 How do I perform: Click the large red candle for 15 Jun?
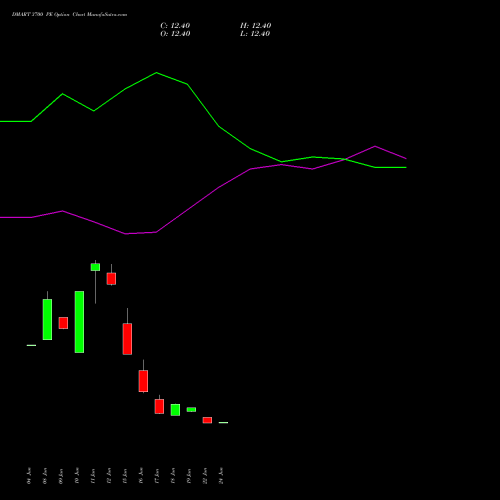pyautogui.click(x=127, y=339)
